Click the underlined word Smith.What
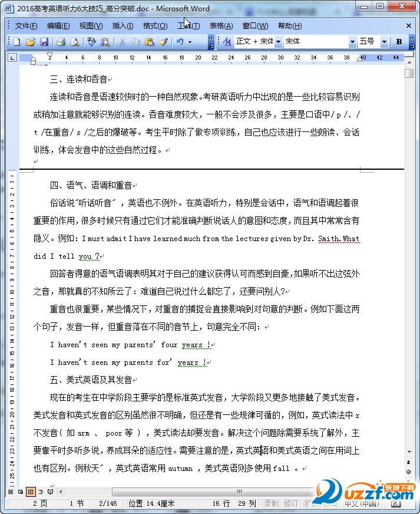The image size is (420, 514). (339, 239)
